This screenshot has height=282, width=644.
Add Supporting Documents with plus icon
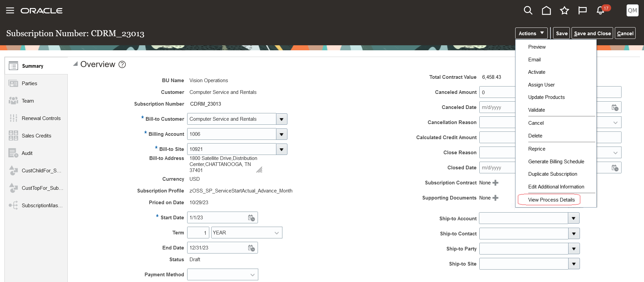(495, 198)
